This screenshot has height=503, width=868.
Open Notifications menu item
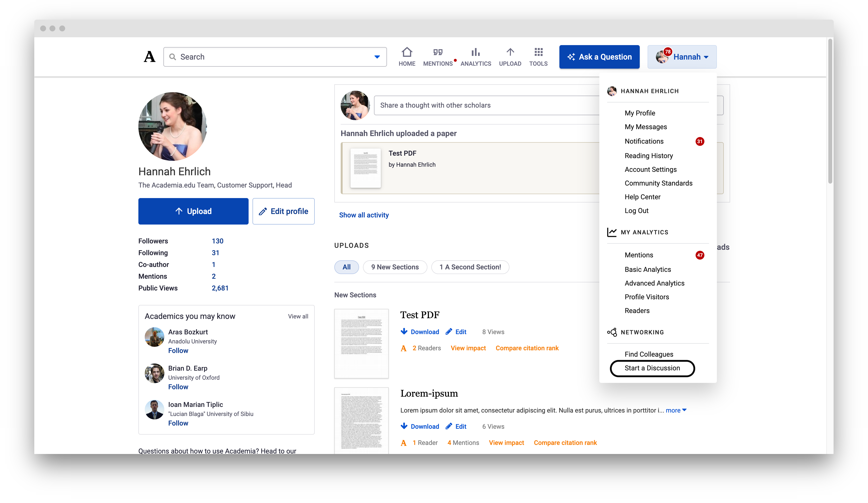click(x=644, y=141)
